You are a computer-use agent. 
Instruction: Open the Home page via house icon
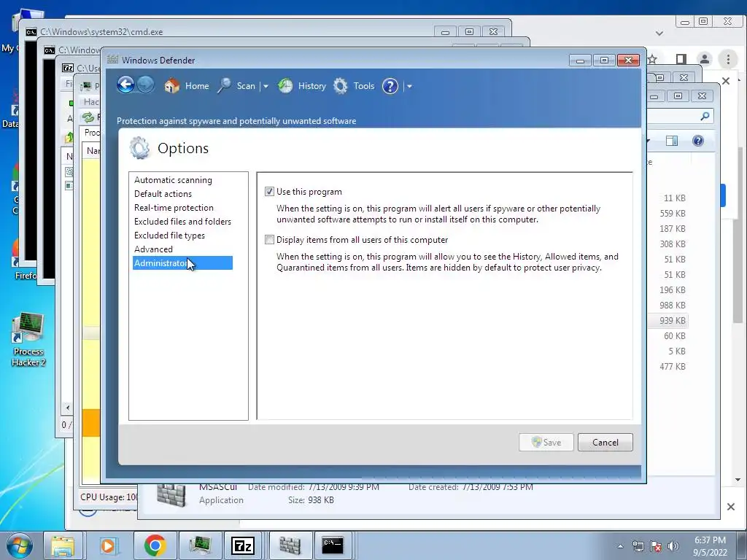pos(172,86)
